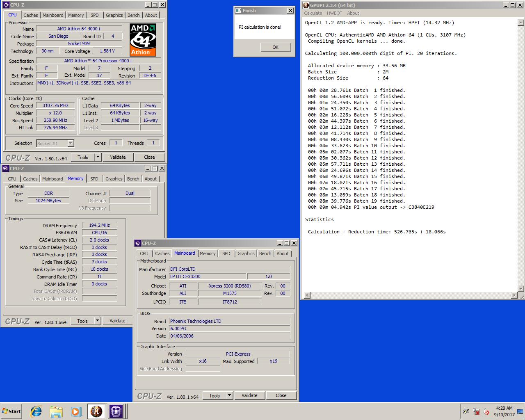
Task: Click the taskbar clock showing 4:28 AM
Action: (504, 411)
